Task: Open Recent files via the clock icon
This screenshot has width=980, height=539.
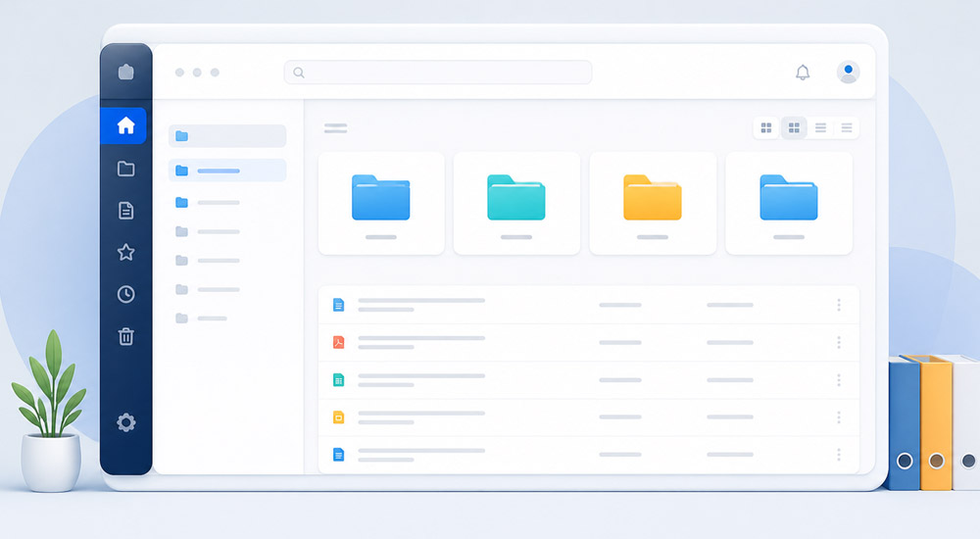Action: click(126, 295)
